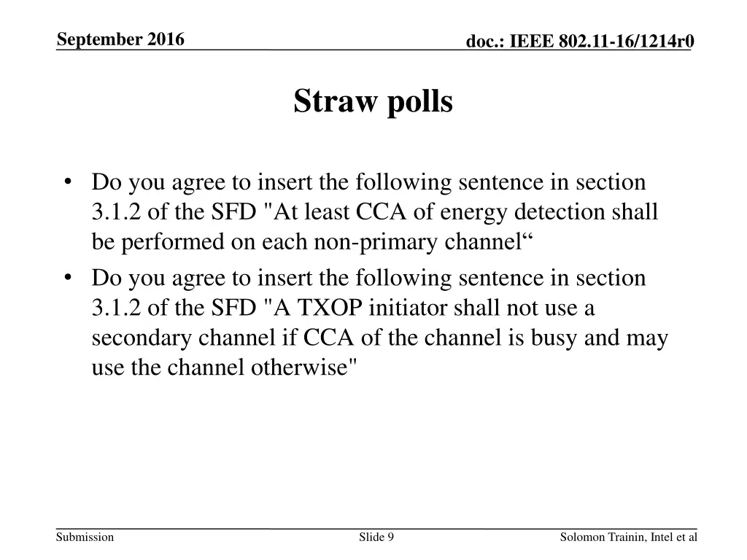This screenshot has height=560, width=747.
Task: Click the "Straw polls" slide title
Action: point(373,102)
